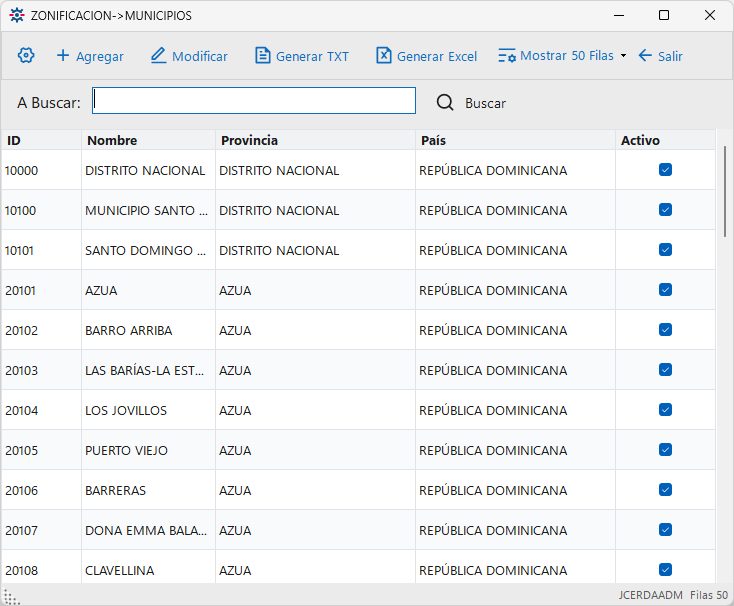Sort by the País column header
Screen dimensions: 734x606
pyautogui.click(x=515, y=140)
